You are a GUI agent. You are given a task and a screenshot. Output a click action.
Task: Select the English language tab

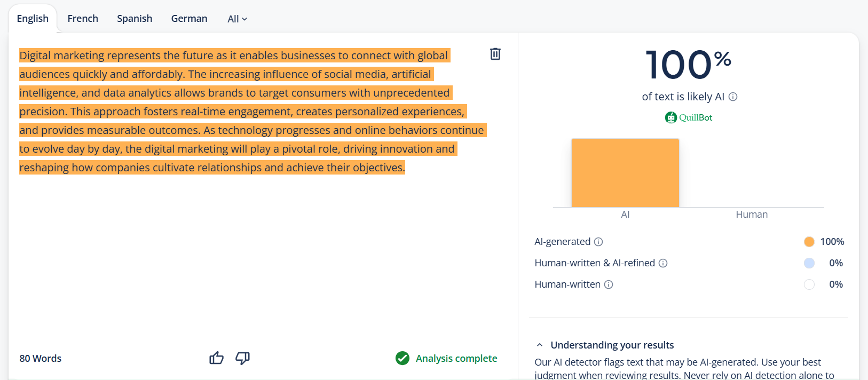[x=33, y=19]
